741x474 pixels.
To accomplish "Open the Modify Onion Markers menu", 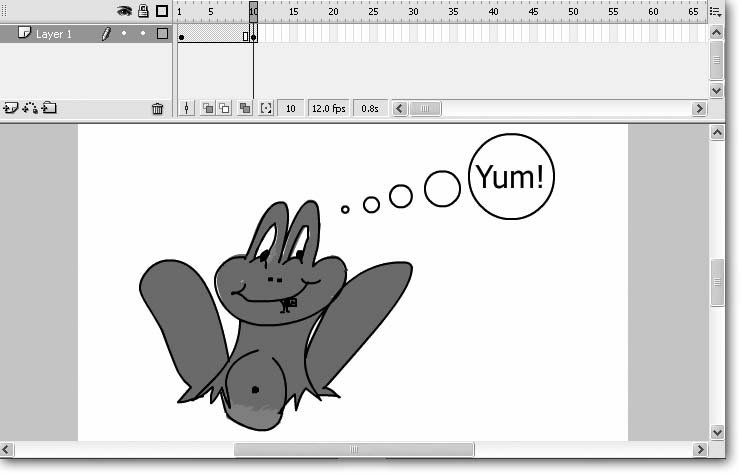I will point(265,108).
